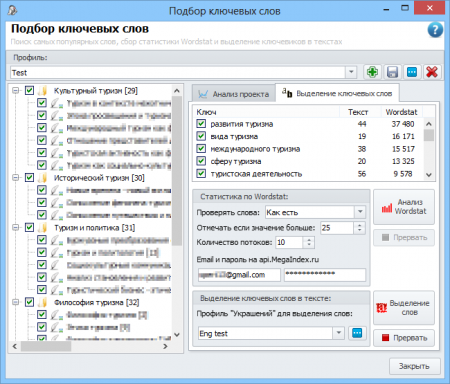Click the disabled Прервать button under Анализ Wordstat
Image resolution: width=450 pixels, height=384 pixels.
click(x=404, y=237)
